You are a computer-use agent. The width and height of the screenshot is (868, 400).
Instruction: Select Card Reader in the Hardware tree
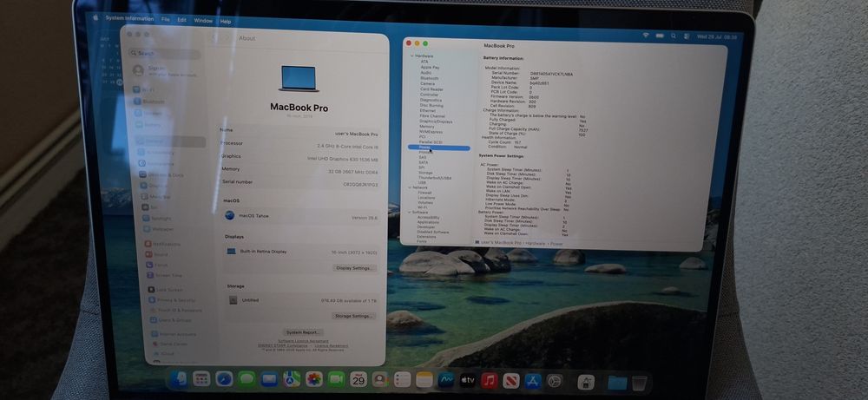click(x=431, y=89)
